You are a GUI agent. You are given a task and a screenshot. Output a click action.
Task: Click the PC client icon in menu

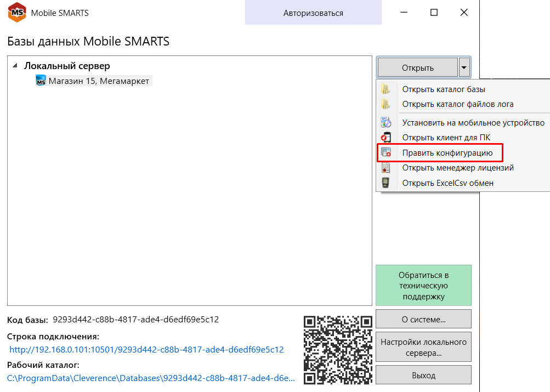coord(386,138)
